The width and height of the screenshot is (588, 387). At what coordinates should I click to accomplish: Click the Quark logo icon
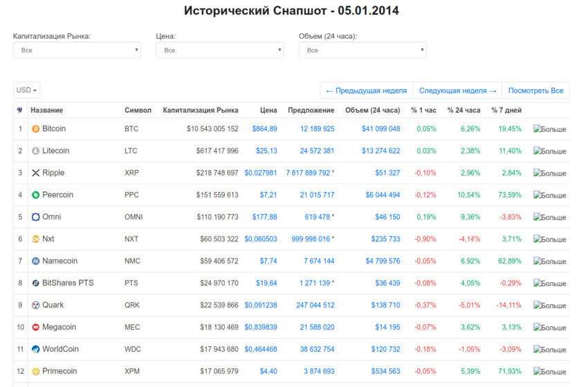point(35,305)
